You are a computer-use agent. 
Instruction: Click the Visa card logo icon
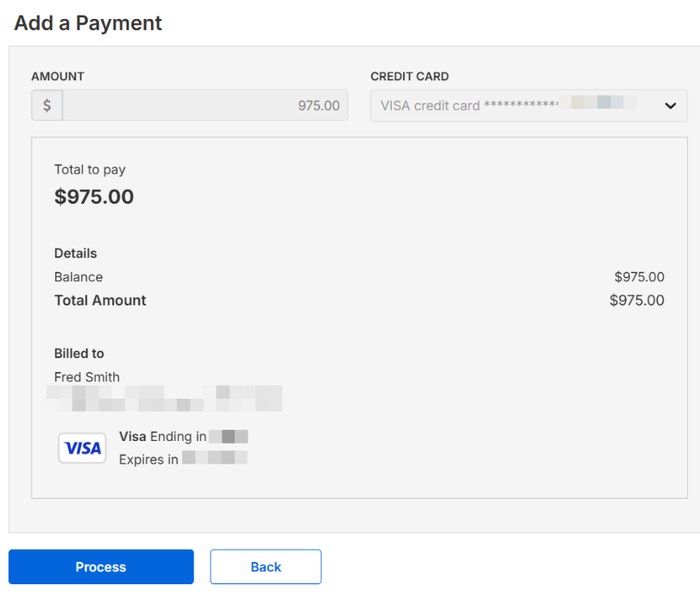click(x=82, y=448)
